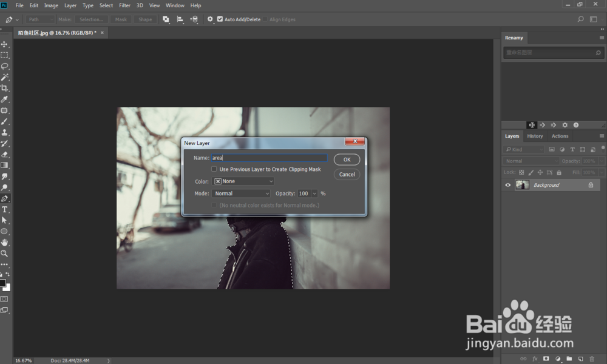The image size is (607, 364).
Task: Select the Gradient tool
Action: [x=4, y=165]
